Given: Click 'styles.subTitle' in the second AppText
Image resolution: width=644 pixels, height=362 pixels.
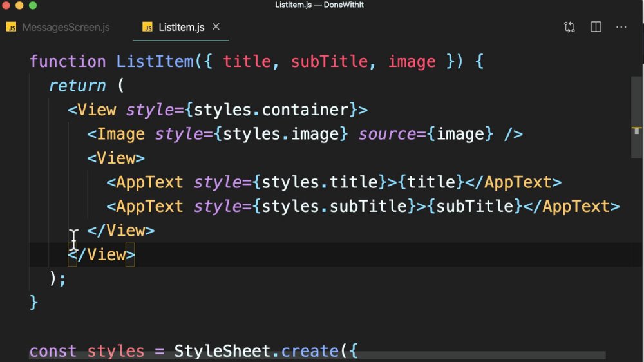Looking at the screenshot, I should tap(334, 206).
